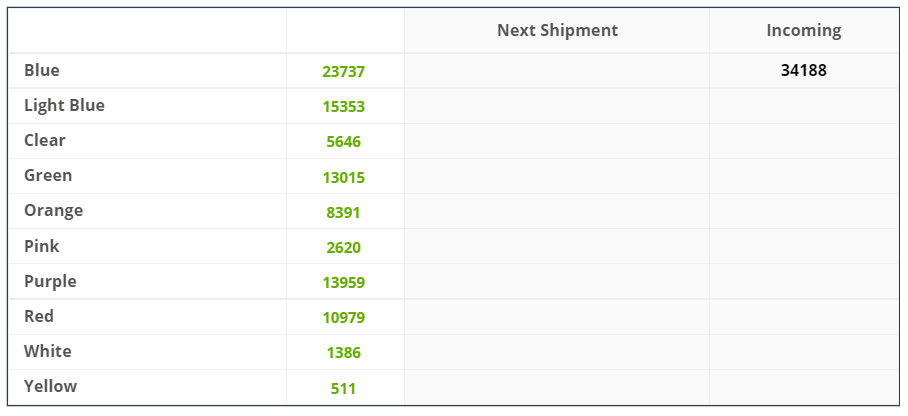Viewport: 908px width, 416px height.
Task: Select the Incoming column header
Action: 804,30
